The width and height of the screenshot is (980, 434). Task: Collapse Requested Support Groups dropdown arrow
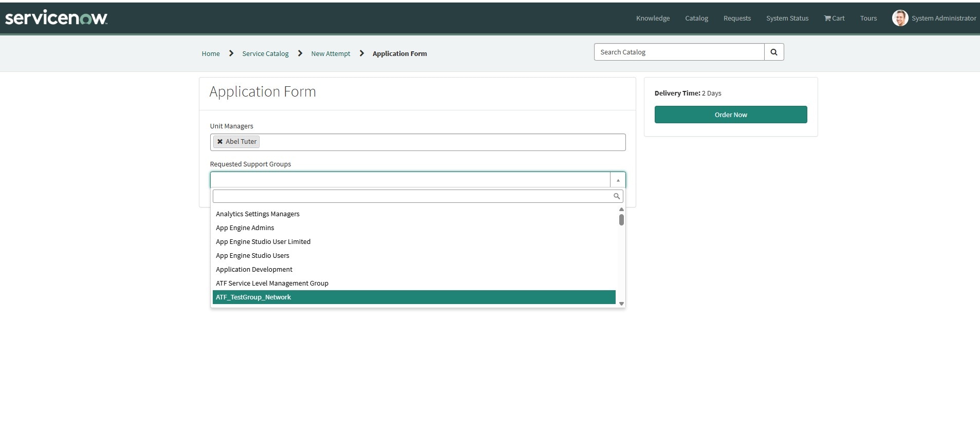(x=618, y=180)
